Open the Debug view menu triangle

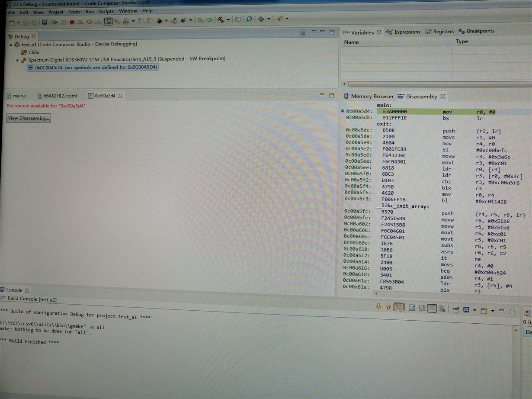(314, 32)
